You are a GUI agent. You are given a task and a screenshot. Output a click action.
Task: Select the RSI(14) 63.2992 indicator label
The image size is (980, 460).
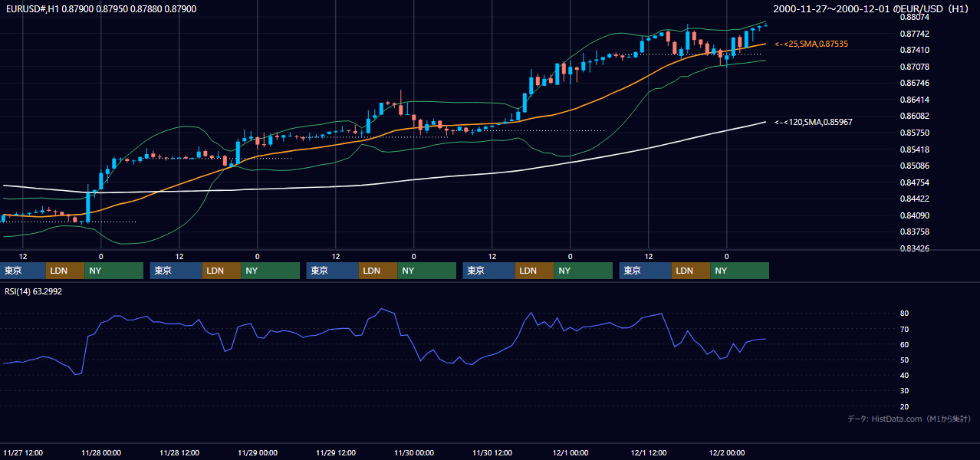[x=34, y=291]
